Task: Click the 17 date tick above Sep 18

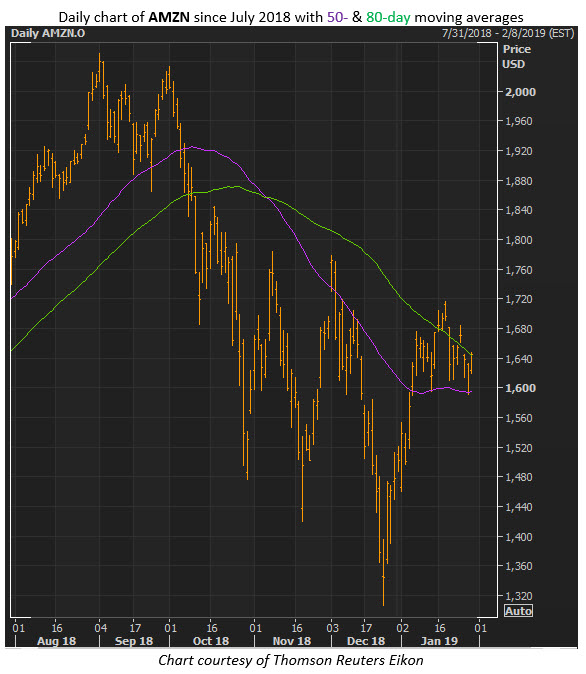Action: tap(135, 628)
